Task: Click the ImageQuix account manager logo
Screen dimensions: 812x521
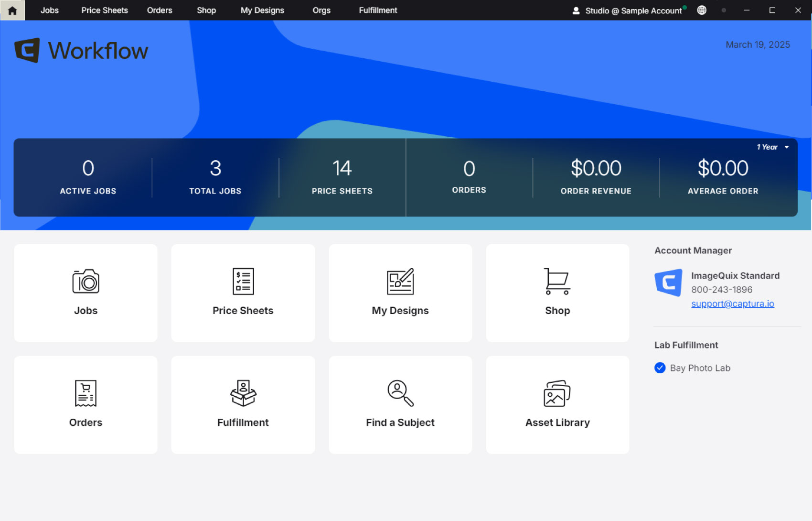Action: [x=668, y=282]
